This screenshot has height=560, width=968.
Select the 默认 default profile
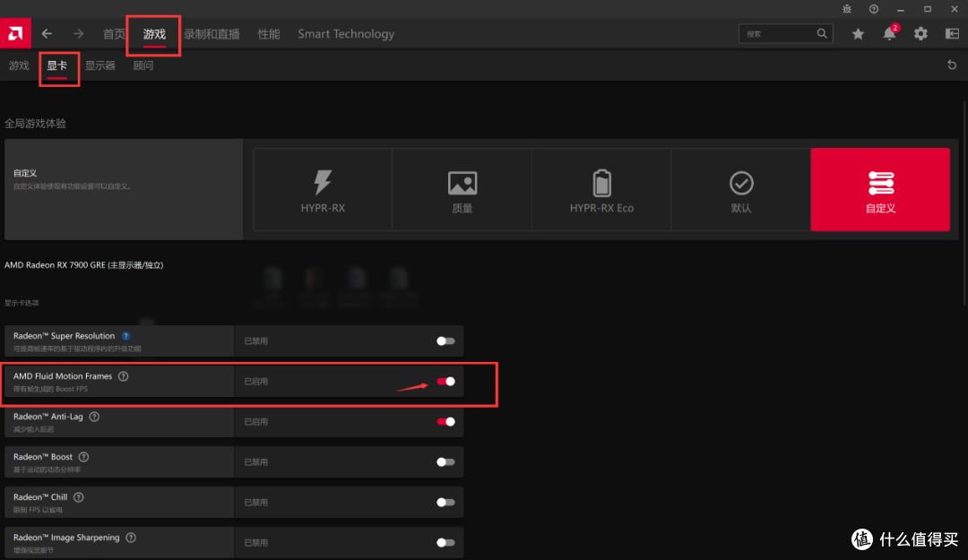(x=741, y=190)
